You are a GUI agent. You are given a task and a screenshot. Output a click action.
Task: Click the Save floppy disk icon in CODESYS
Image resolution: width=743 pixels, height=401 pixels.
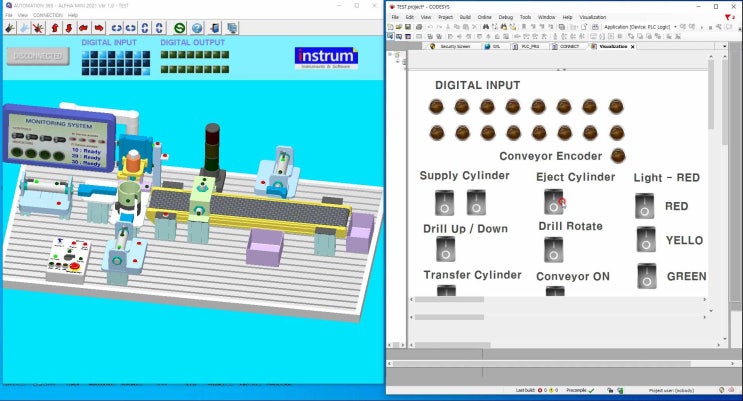coord(408,27)
